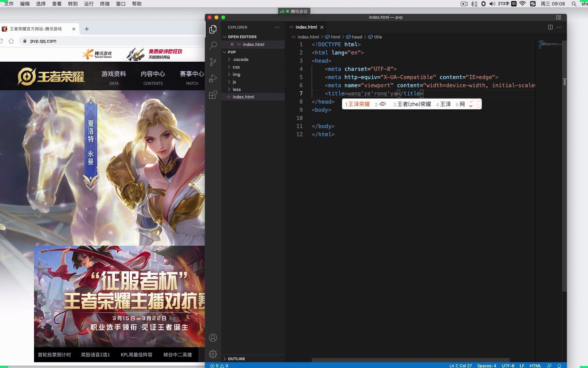This screenshot has width=588, height=368.
Task: Open 选择 menu in menu bar
Action: (x=41, y=4)
